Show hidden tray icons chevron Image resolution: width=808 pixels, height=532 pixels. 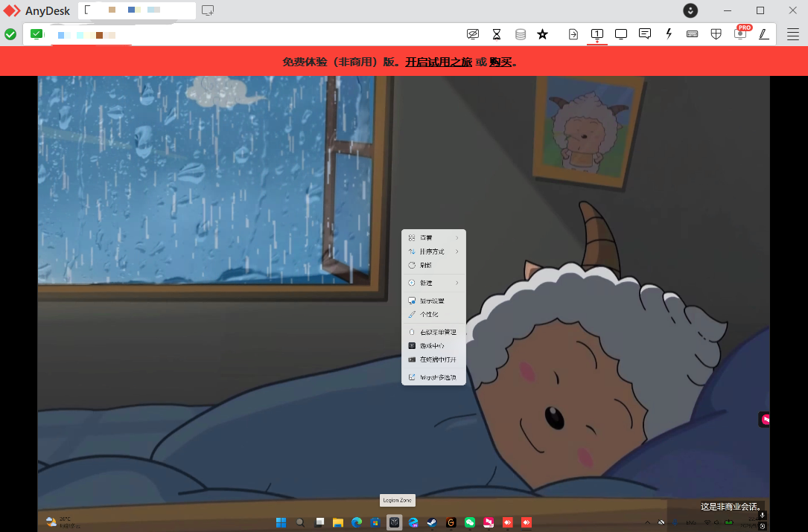click(648, 522)
